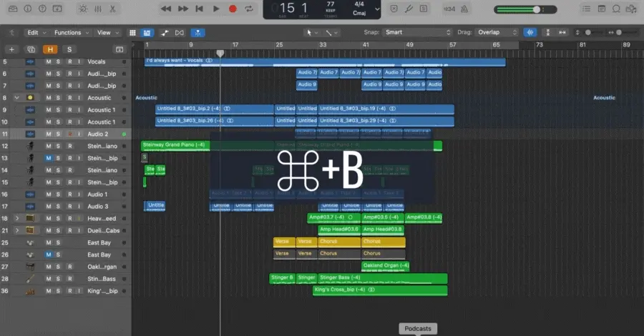644x336 pixels.
Task: Open the Snap Smart dropdown
Action: coord(417,32)
